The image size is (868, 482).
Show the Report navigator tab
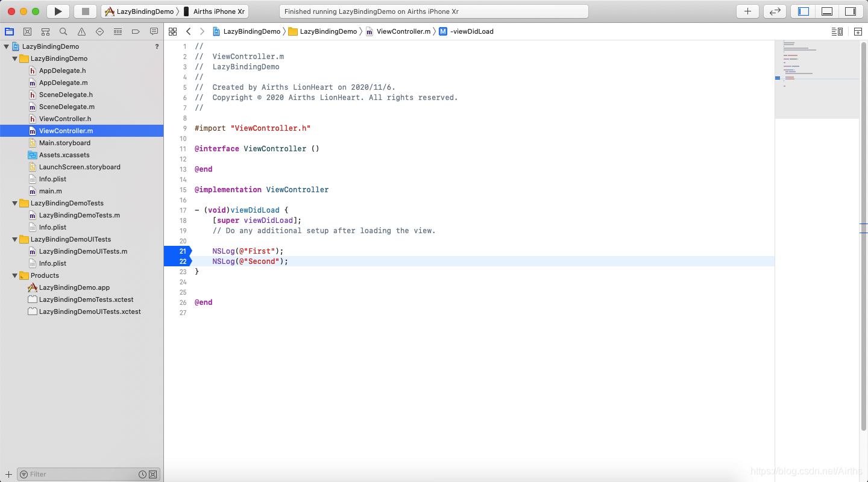154,31
